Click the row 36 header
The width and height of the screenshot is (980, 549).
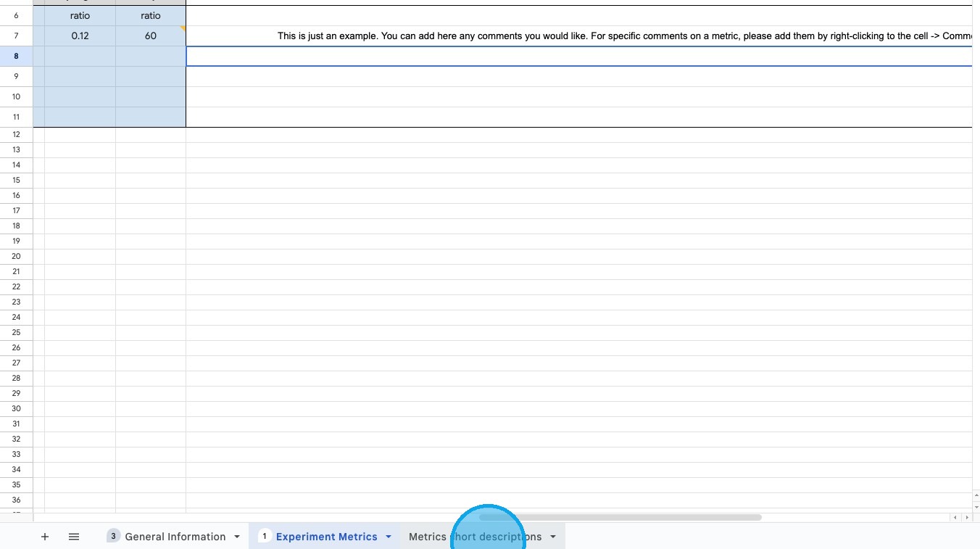[x=16, y=500]
